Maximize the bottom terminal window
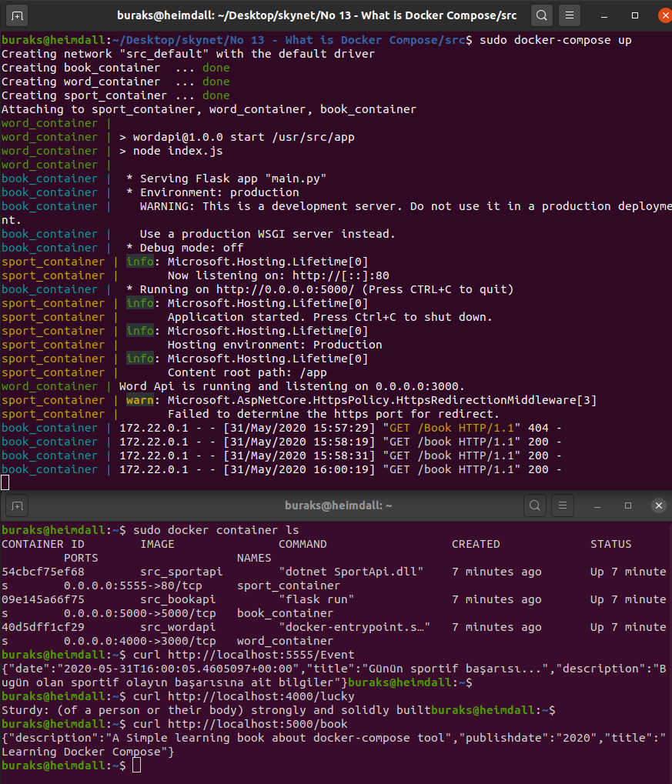 click(627, 505)
